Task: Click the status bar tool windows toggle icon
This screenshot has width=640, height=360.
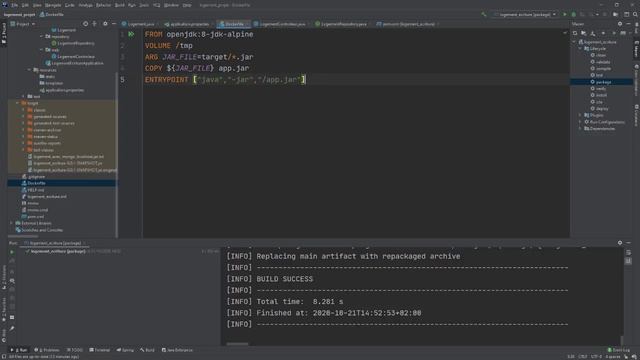Action: [x=4, y=357]
